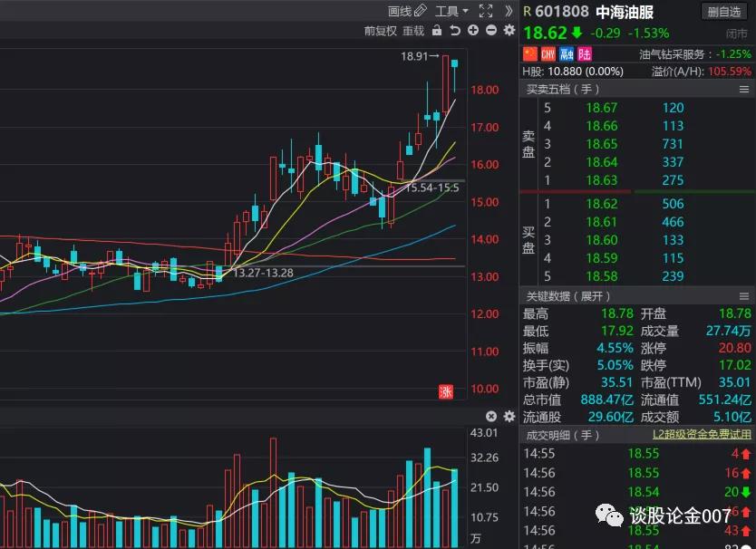Viewport: 756px width, 549px height.
Task: Open chart settings gear beside the zoom-out icon
Action: point(509,31)
